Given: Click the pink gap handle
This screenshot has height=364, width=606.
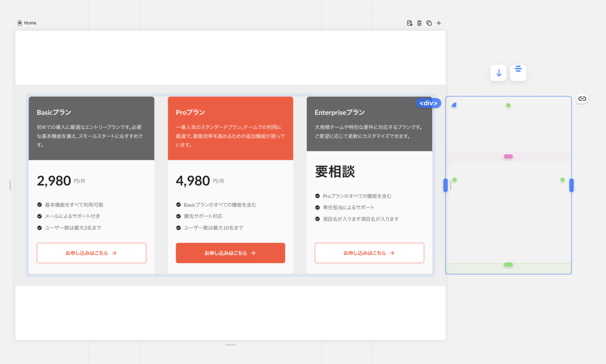Looking at the screenshot, I should pyautogui.click(x=508, y=157).
